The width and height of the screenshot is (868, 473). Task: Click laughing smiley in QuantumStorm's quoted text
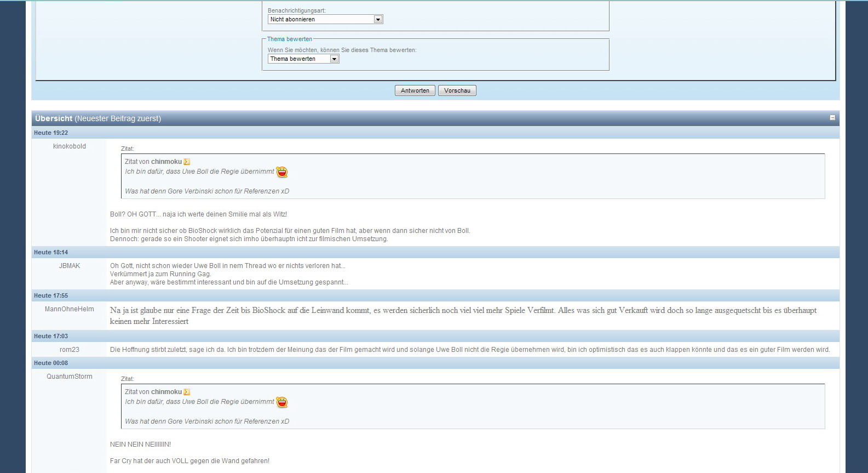pyautogui.click(x=281, y=402)
